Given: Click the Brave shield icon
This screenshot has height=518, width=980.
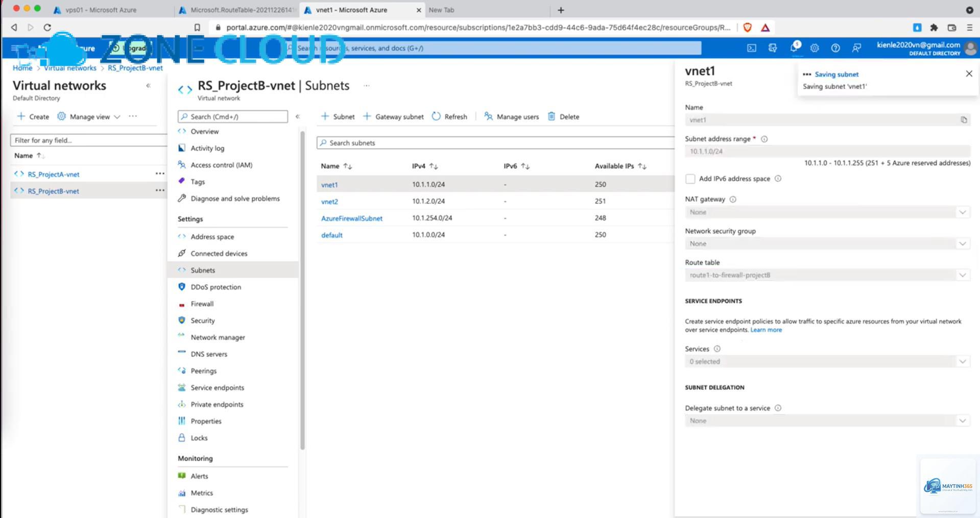Looking at the screenshot, I should [748, 28].
